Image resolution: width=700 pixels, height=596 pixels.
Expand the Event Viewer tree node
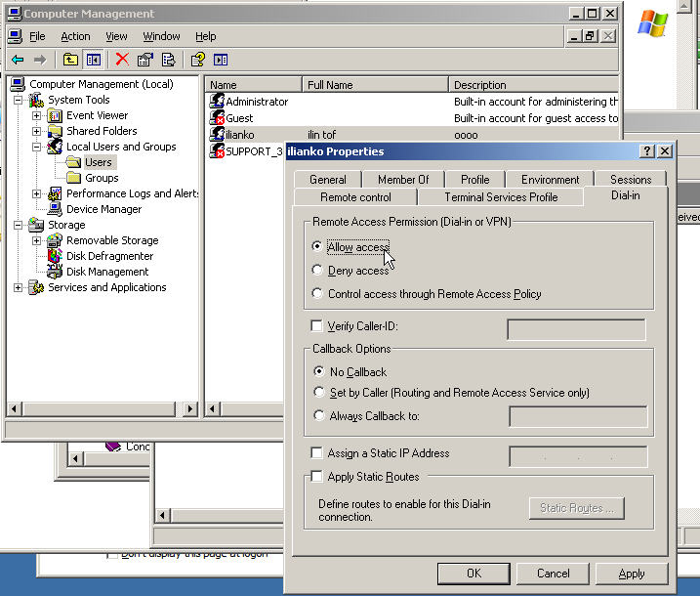point(37,115)
